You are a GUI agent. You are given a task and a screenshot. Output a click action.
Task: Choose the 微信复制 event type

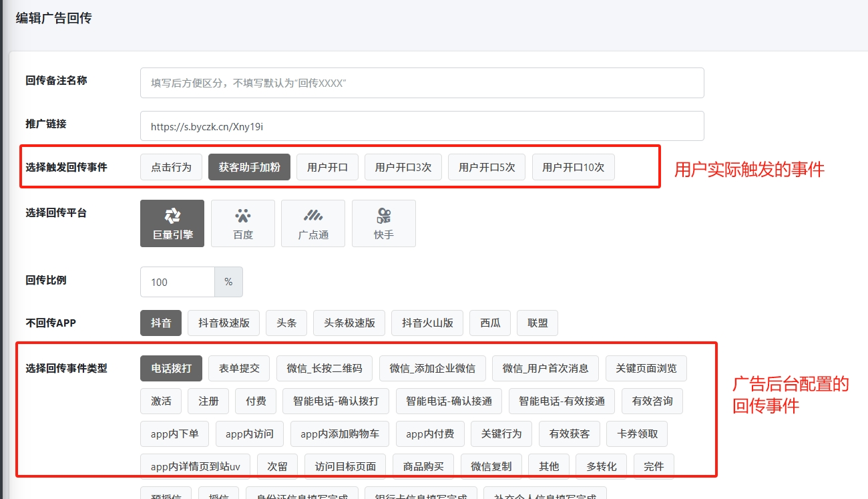point(491,466)
